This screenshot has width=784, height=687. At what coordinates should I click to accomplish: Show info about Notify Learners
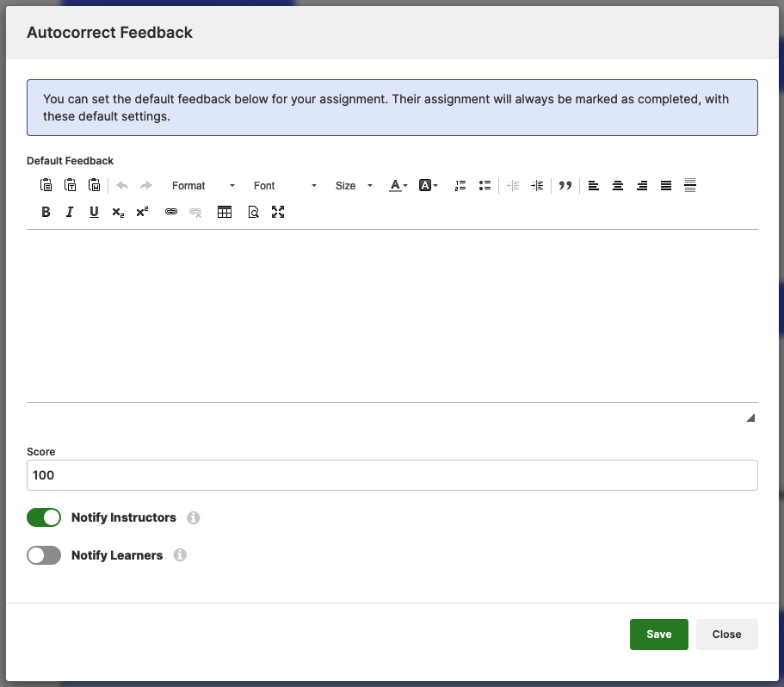tap(180, 555)
